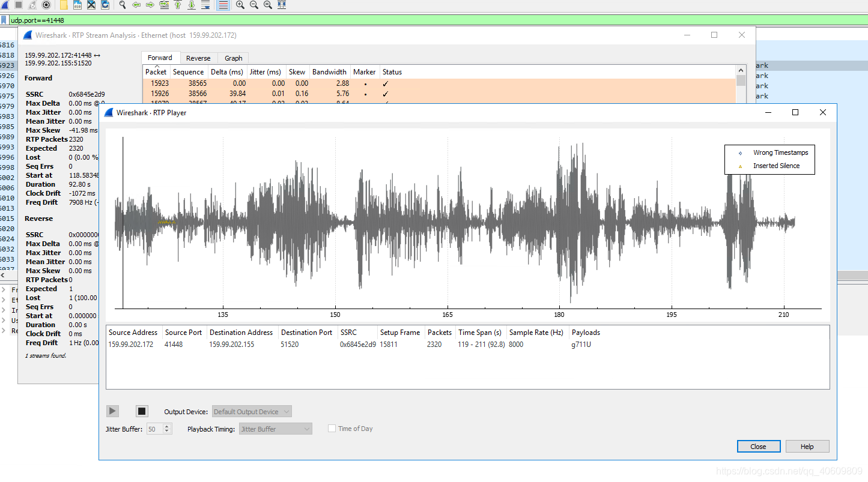
Task: Click the Wrong Timestamps legend entry
Action: click(x=773, y=153)
